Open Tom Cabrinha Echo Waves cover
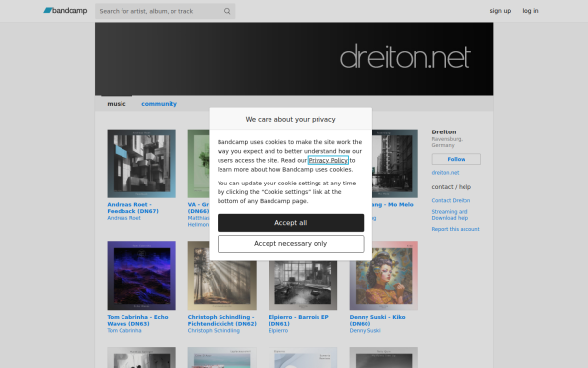 pyautogui.click(x=141, y=276)
